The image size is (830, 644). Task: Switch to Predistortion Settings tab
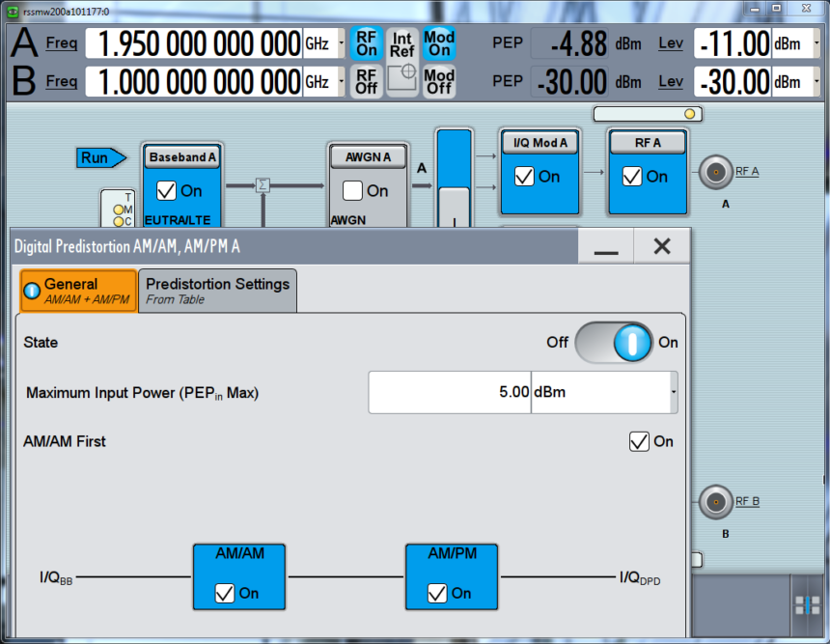click(217, 291)
